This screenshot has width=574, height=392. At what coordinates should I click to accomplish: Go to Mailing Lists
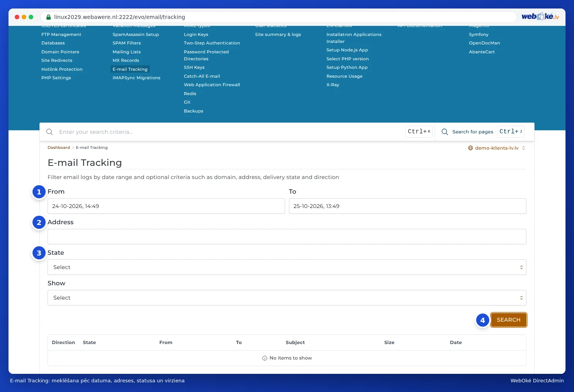coord(126,52)
